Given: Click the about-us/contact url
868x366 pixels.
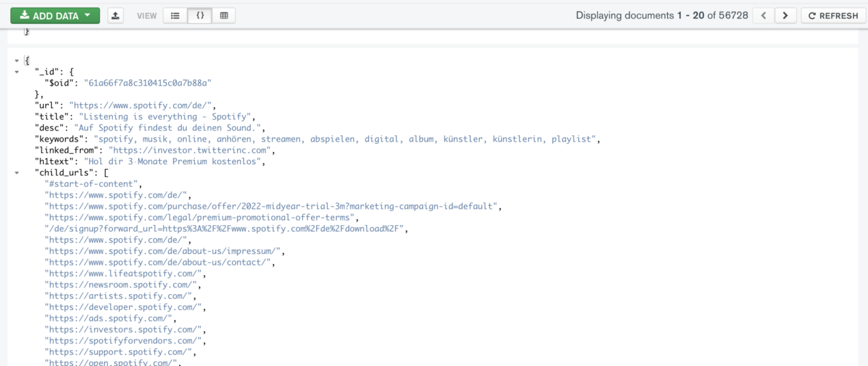Looking at the screenshot, I should click(x=159, y=263).
